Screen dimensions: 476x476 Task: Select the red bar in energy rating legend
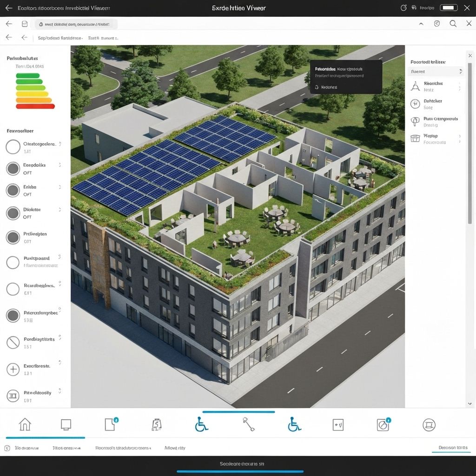(35, 106)
